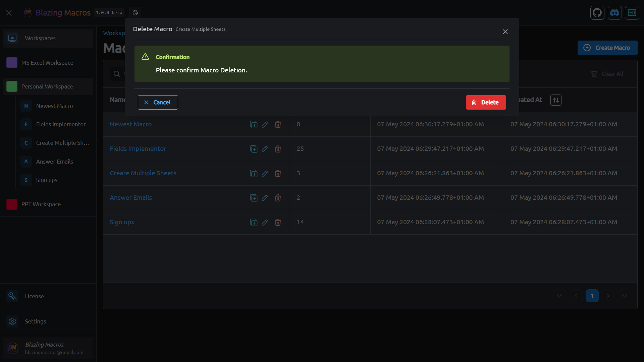Image resolution: width=644 pixels, height=362 pixels.
Task: Sort by the Created At column toggle
Action: [x=556, y=100]
